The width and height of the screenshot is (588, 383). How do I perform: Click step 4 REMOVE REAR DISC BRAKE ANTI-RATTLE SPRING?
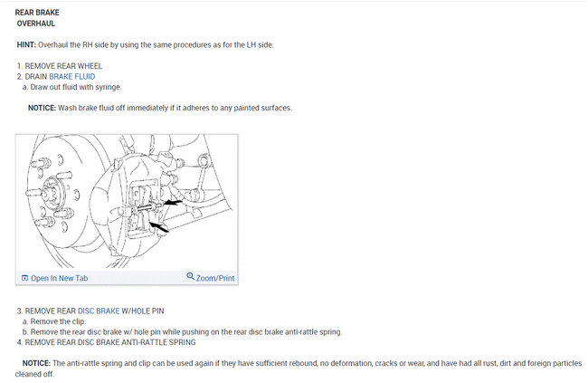click(106, 342)
